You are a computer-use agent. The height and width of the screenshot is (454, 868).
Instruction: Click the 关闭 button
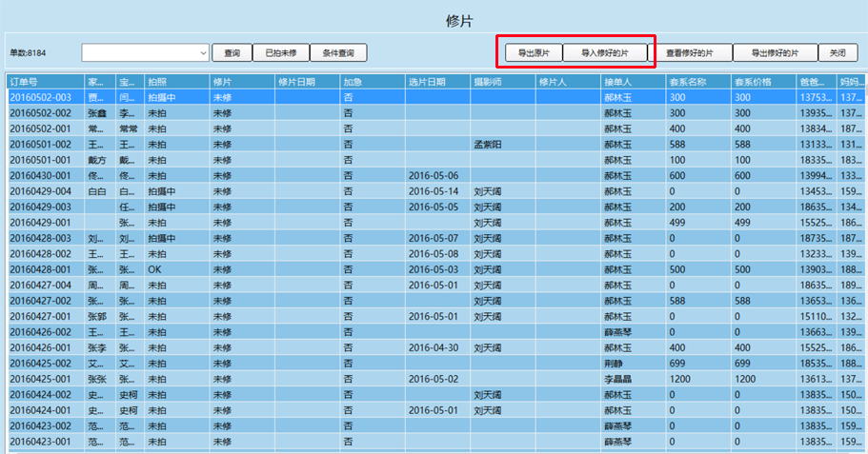coord(838,52)
